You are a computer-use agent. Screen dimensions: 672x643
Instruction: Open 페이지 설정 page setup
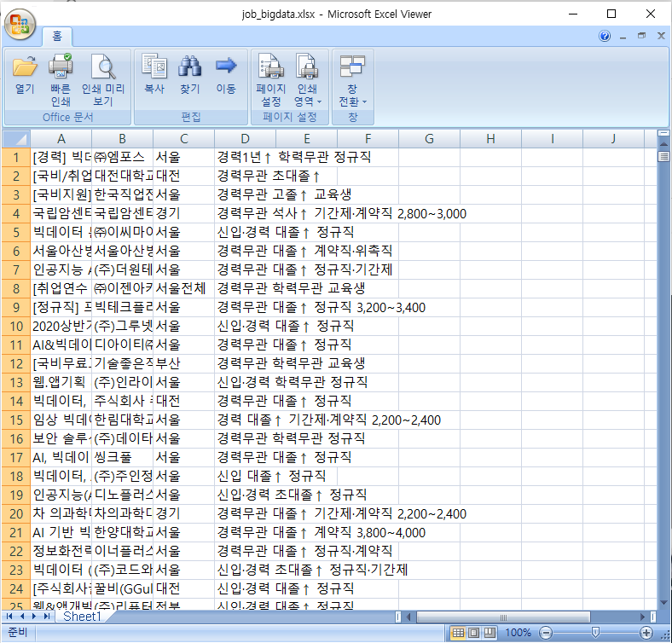(271, 79)
